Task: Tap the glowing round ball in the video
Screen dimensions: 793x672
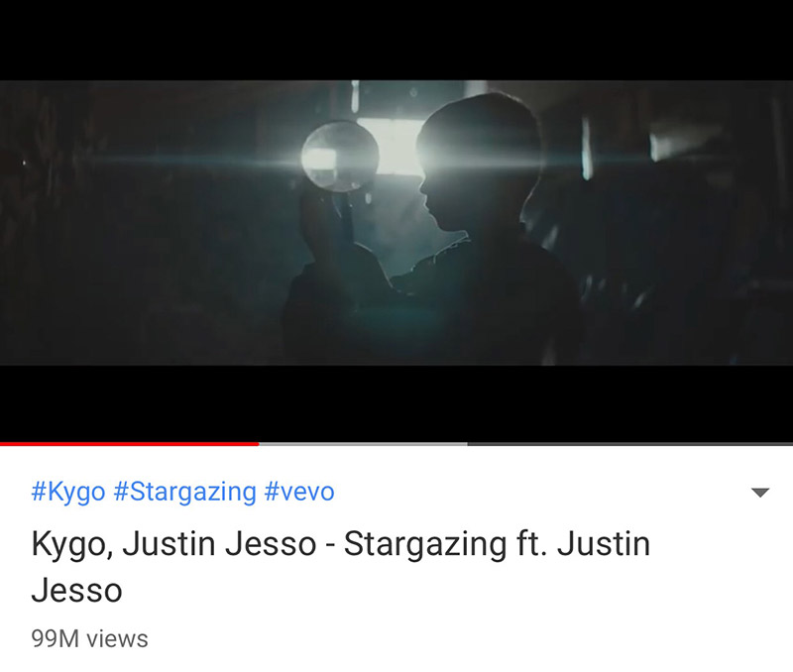Action: (340, 157)
